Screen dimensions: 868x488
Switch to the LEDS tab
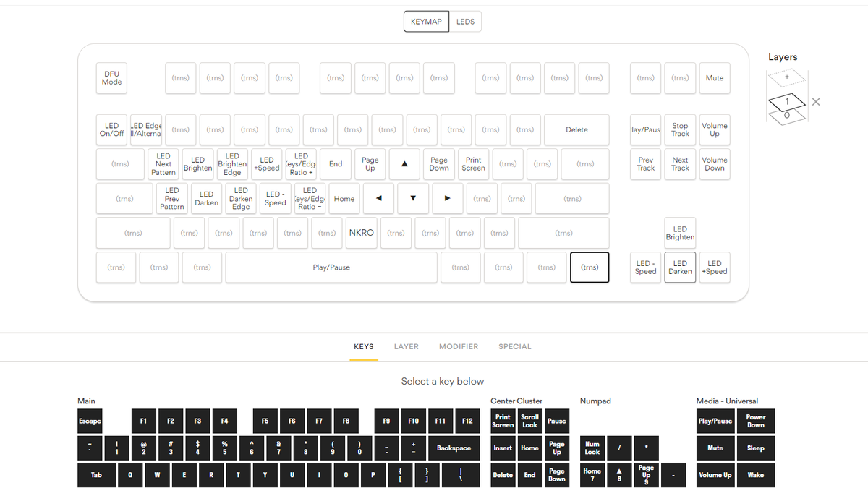(x=465, y=21)
